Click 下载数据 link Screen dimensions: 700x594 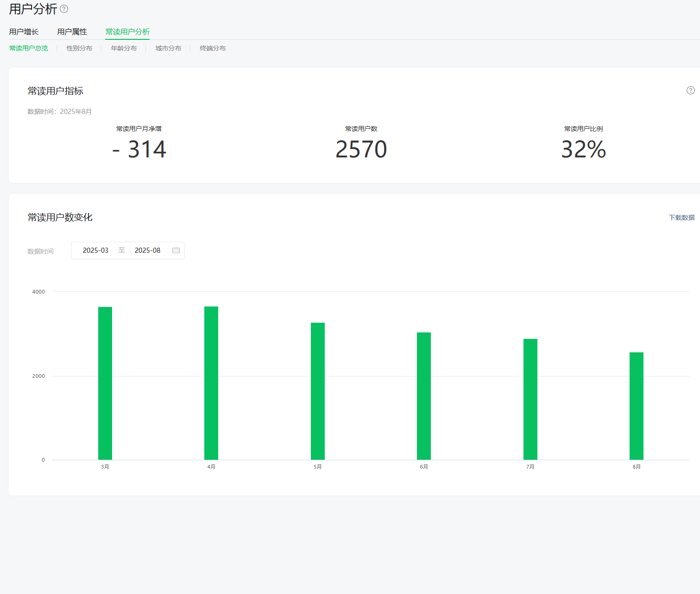681,218
